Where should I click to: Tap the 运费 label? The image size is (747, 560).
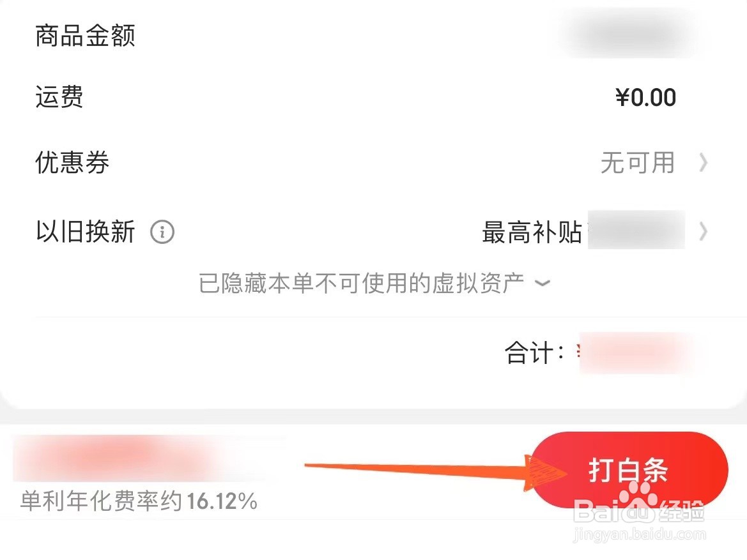click(59, 97)
